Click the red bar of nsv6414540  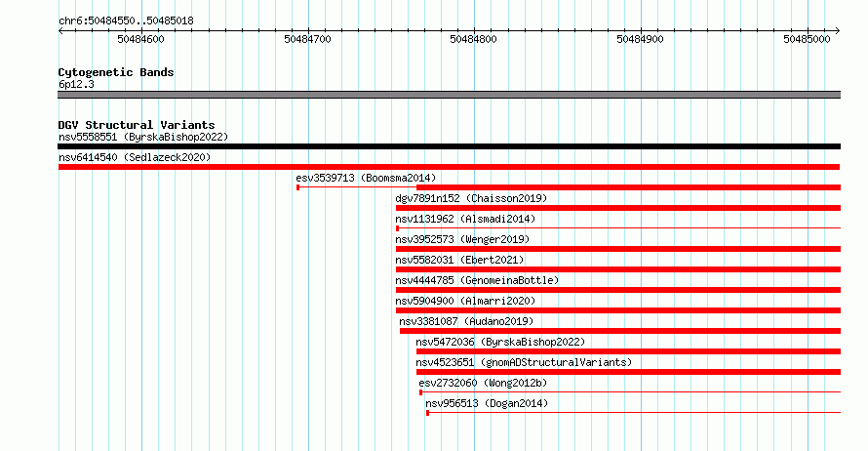(449, 167)
